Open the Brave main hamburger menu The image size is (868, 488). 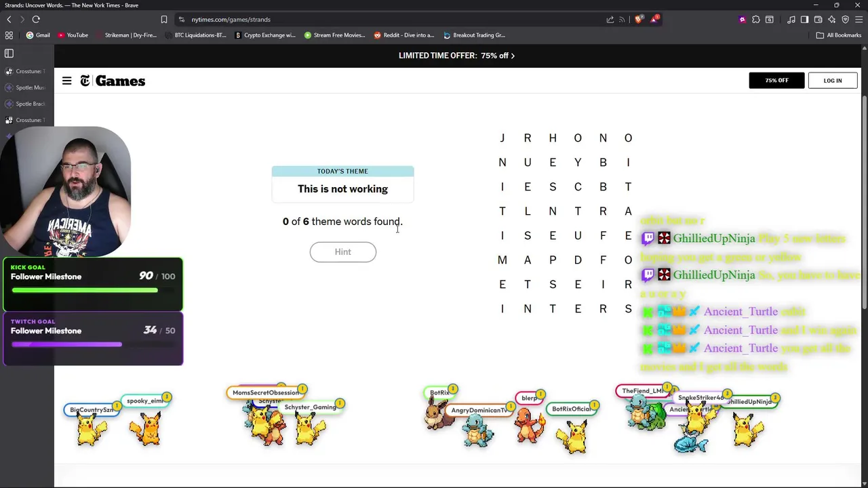click(x=859, y=20)
